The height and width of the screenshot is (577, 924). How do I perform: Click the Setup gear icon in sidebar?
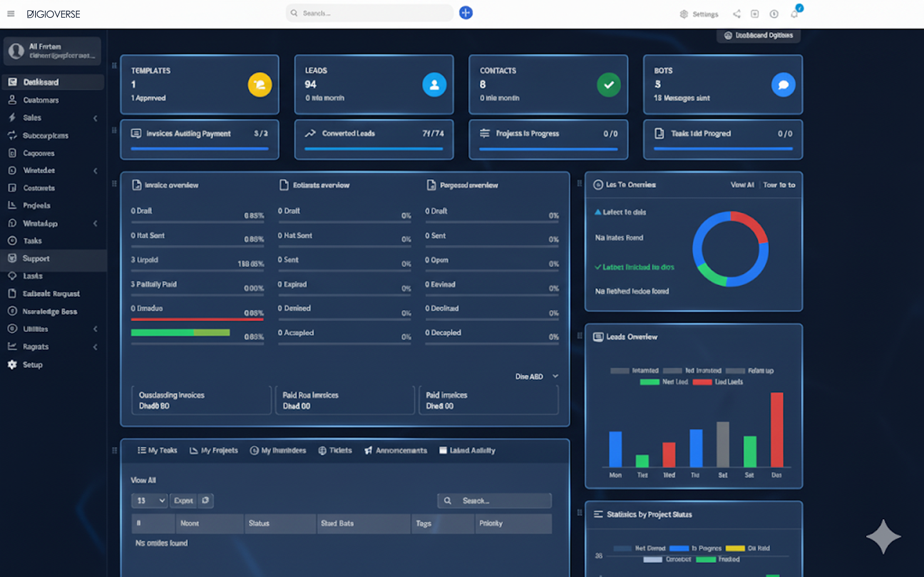(12, 365)
